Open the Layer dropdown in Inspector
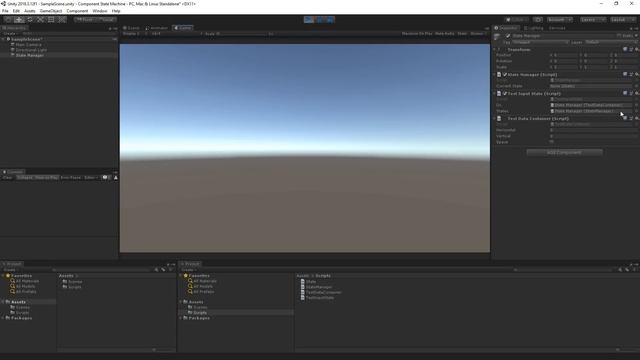 [611, 42]
